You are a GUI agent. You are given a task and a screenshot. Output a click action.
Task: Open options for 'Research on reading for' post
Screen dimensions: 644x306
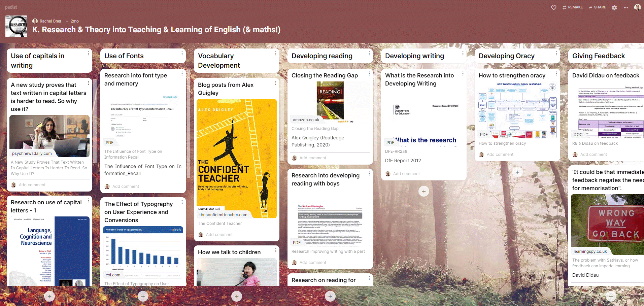pyautogui.click(x=369, y=278)
